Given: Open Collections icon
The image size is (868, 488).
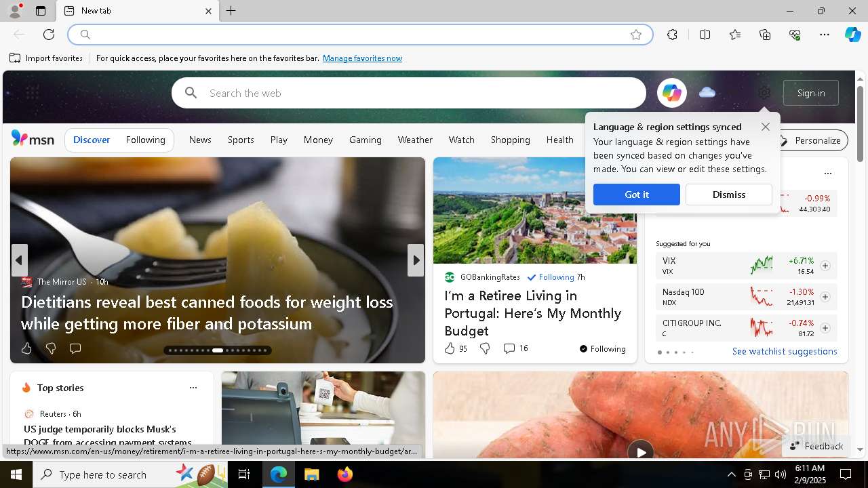Looking at the screenshot, I should 765,35.
